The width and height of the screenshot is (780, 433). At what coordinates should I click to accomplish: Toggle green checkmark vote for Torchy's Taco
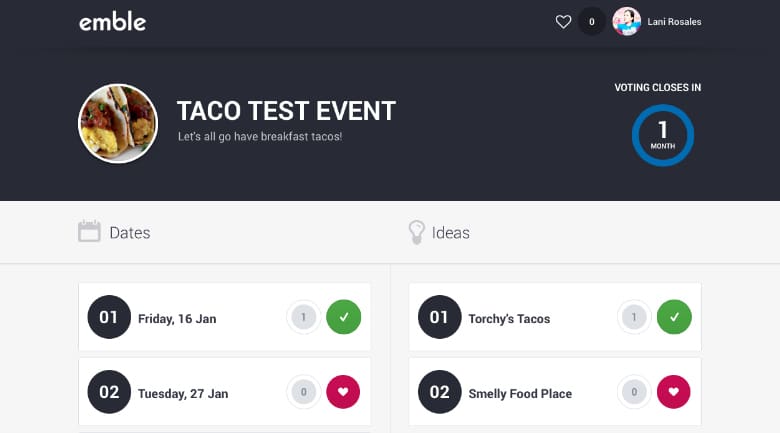[674, 318]
